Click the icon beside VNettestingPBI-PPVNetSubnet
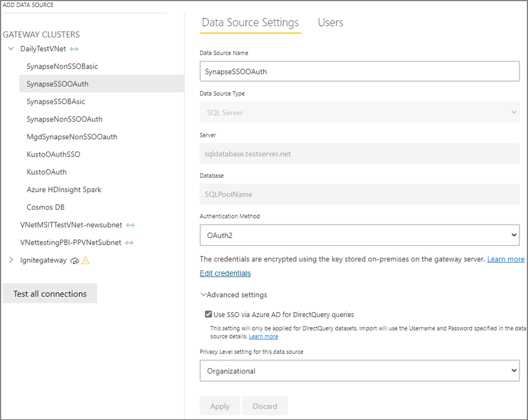 tap(129, 242)
